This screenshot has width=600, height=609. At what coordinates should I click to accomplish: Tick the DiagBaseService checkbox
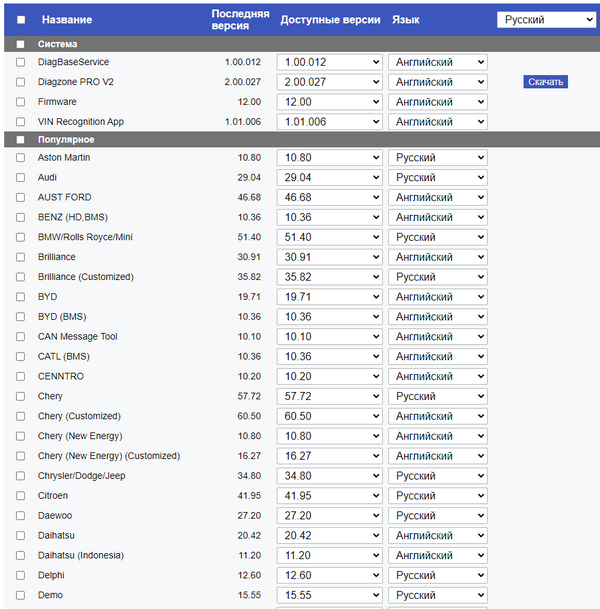pyautogui.click(x=20, y=62)
